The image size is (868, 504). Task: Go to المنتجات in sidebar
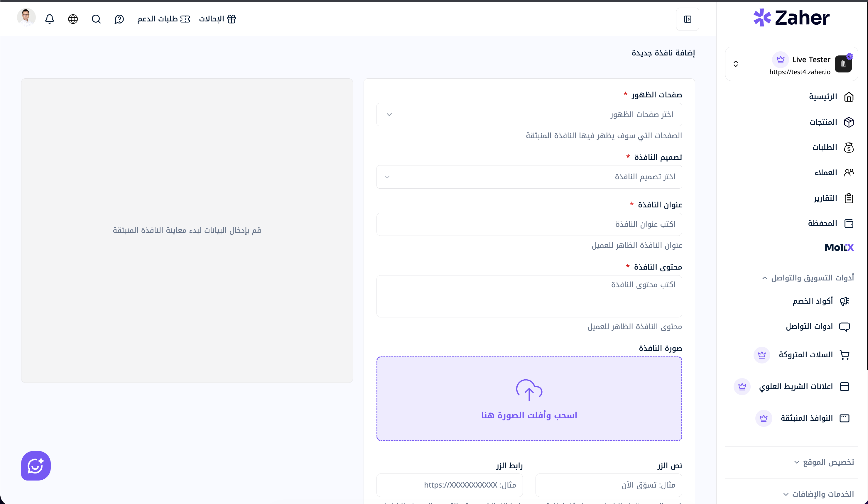click(x=823, y=122)
